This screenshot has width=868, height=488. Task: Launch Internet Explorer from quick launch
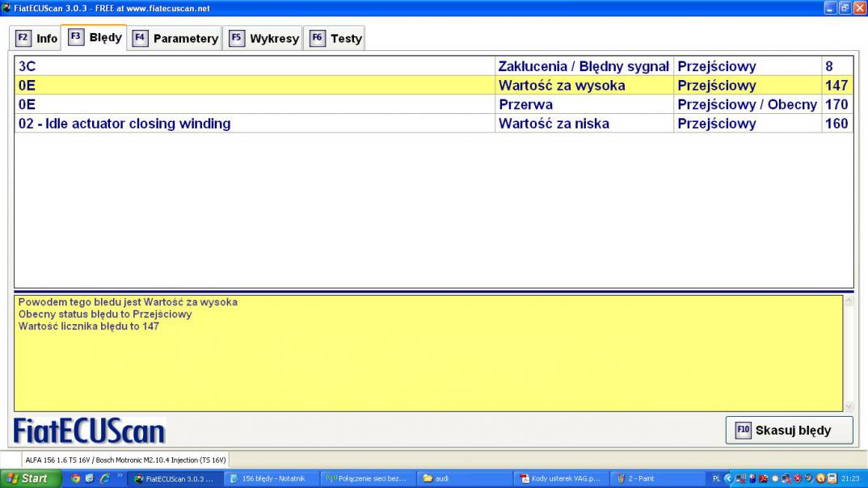(x=104, y=478)
